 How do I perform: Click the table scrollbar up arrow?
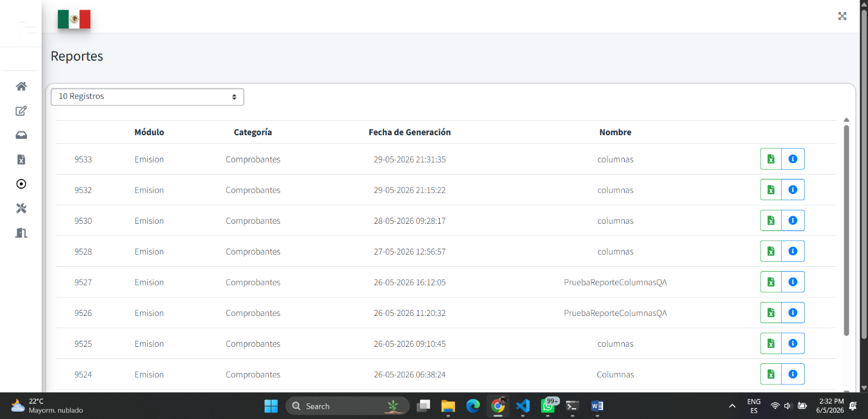click(846, 120)
